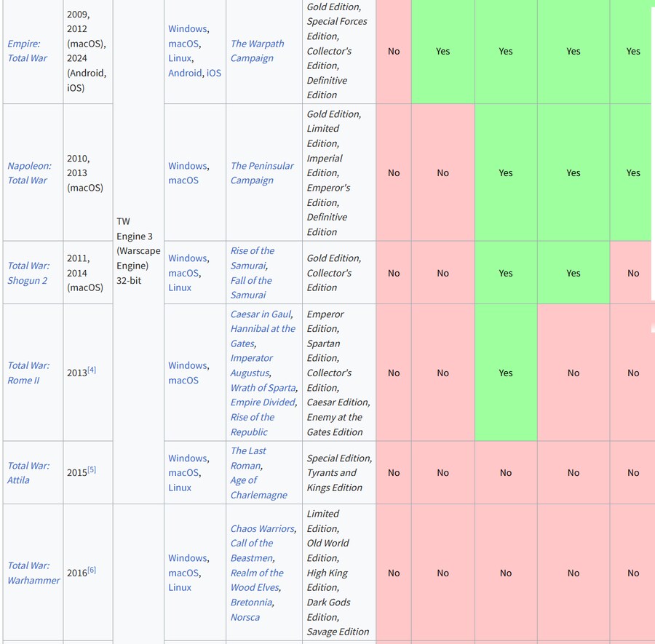Select the 'TW Engine 3 (Warscape Engine) 32-bit' cell
This screenshot has height=644, width=655.
tap(138, 251)
